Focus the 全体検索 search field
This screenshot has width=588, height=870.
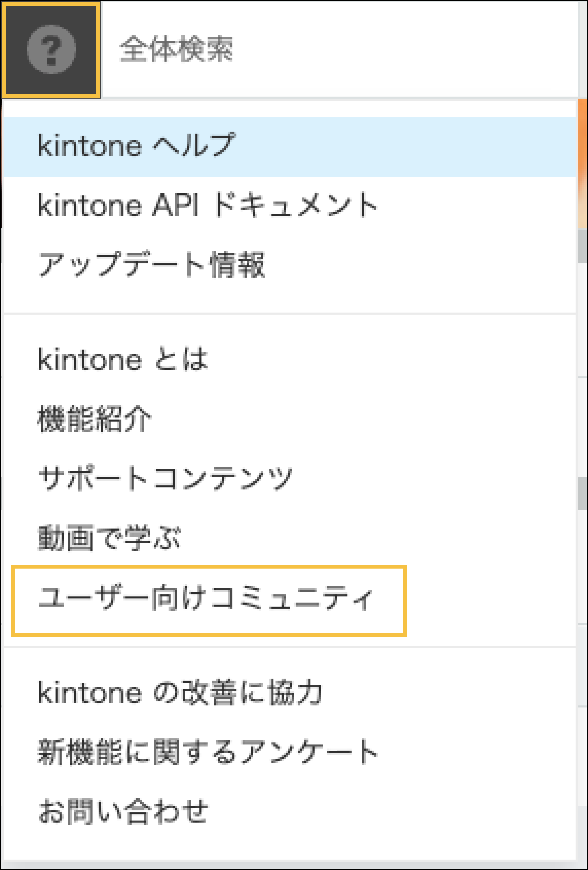click(337, 50)
